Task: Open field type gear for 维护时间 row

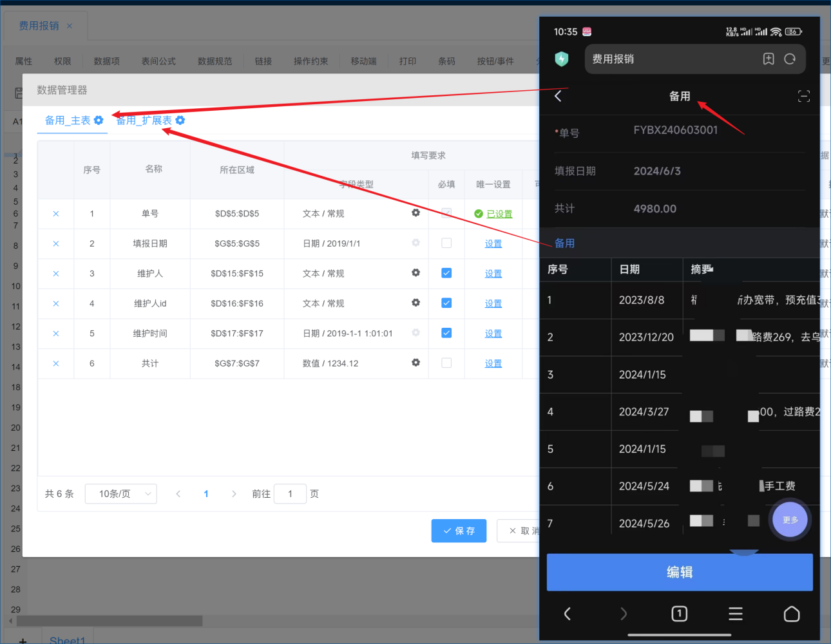Action: click(x=416, y=332)
